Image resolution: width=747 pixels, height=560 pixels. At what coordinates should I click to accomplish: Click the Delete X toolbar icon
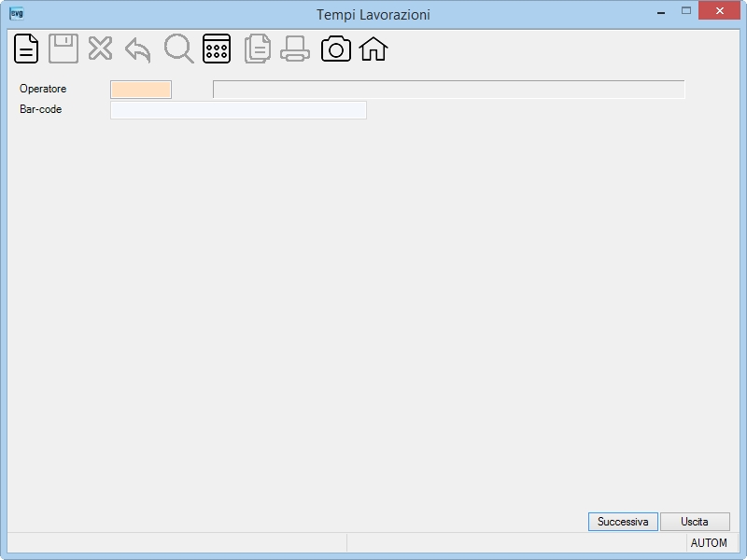tap(100, 49)
